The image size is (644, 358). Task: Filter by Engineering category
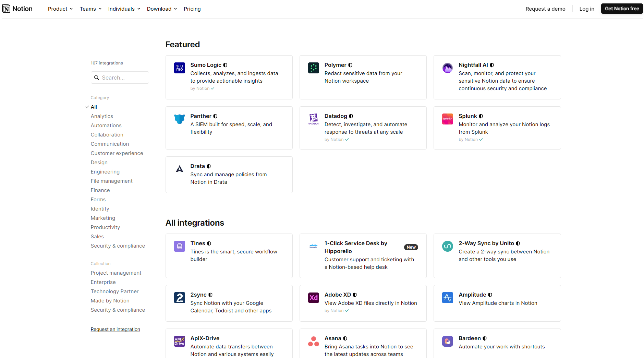[x=105, y=172]
